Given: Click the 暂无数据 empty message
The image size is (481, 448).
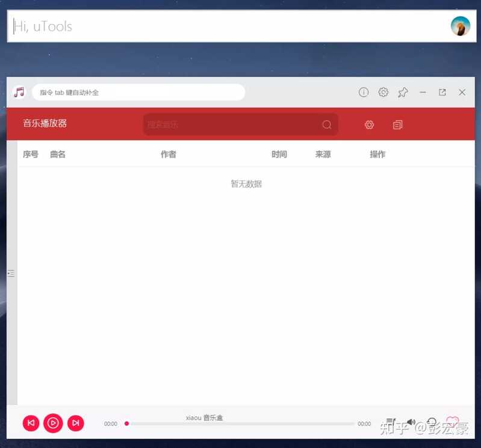Looking at the screenshot, I should 246,184.
